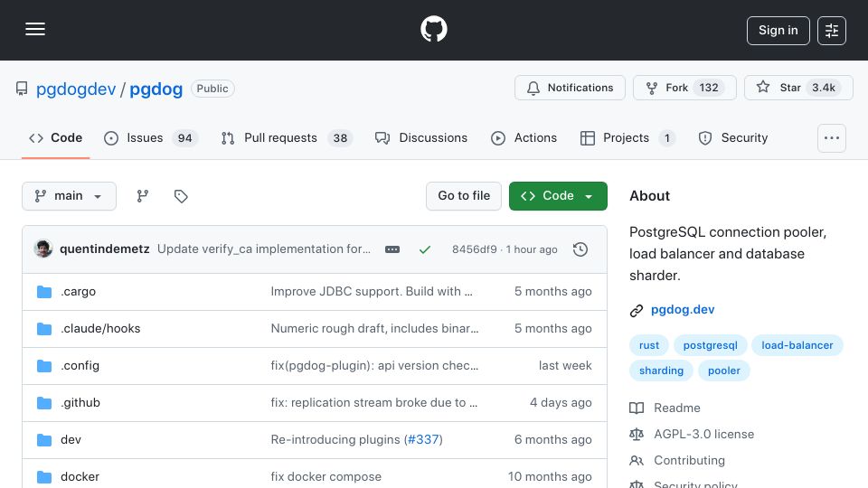
Task: Open the Issues tab
Action: point(151,137)
